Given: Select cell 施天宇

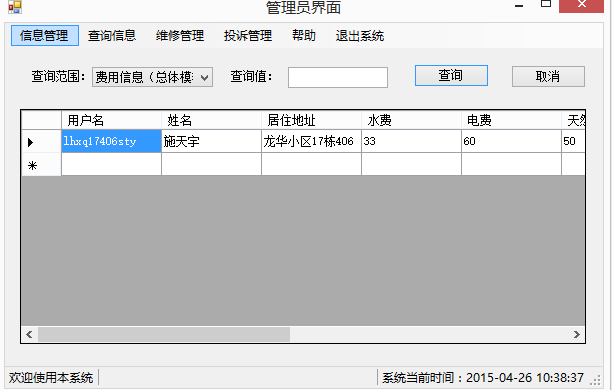Looking at the screenshot, I should (211, 141).
